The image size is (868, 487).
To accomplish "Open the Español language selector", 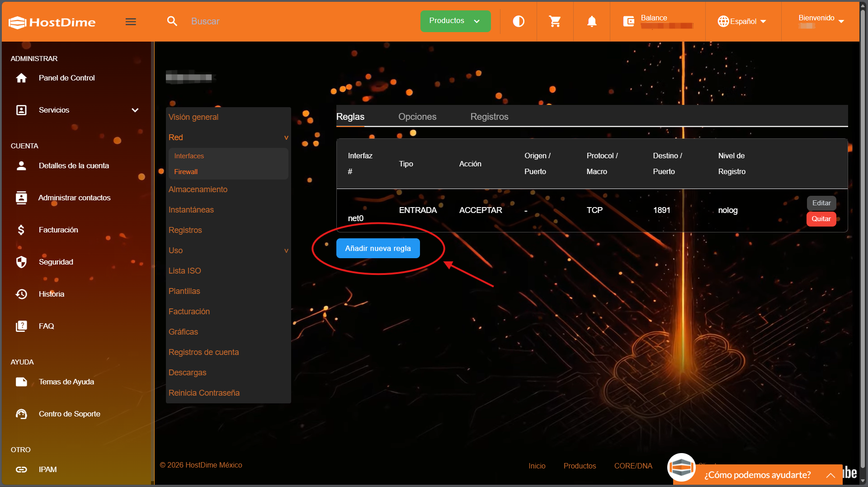I will pos(742,21).
